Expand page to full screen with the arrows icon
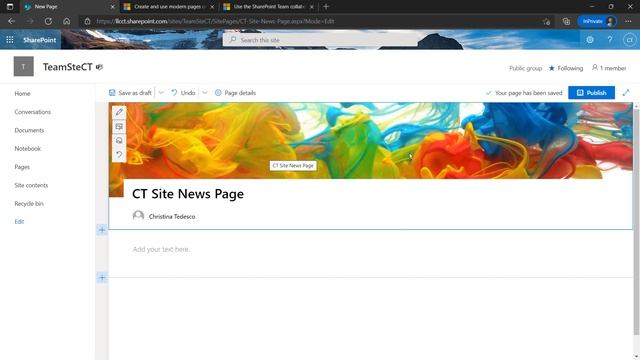640x360 pixels. [x=626, y=93]
